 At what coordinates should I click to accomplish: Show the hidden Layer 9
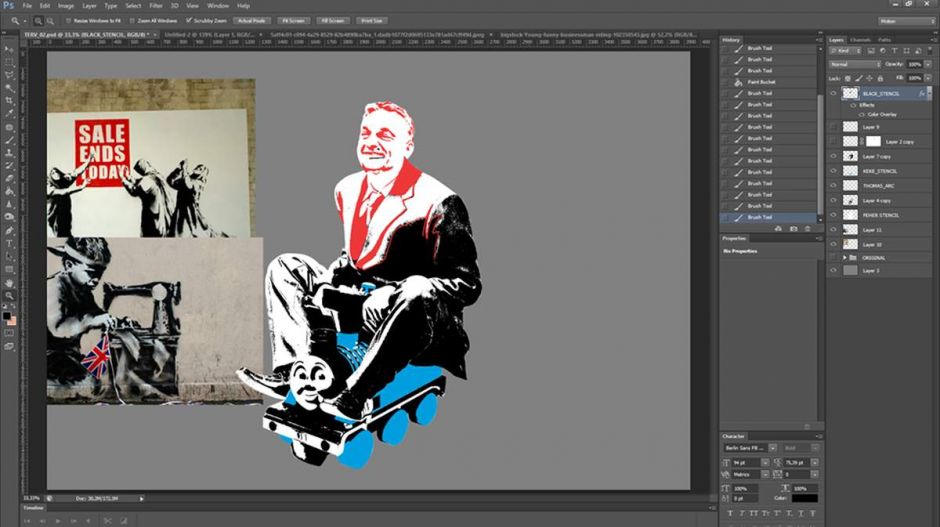833,127
